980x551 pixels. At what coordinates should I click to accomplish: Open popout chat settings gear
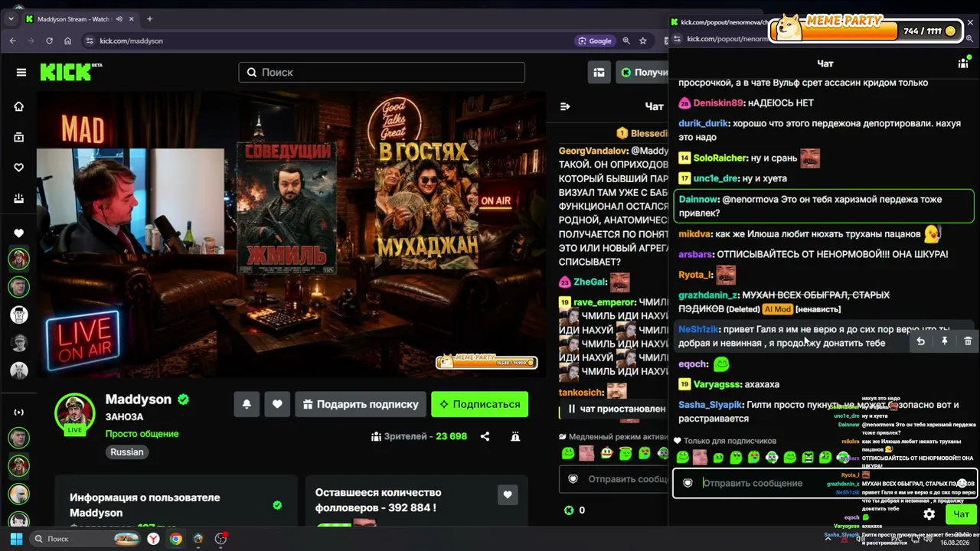click(x=929, y=514)
